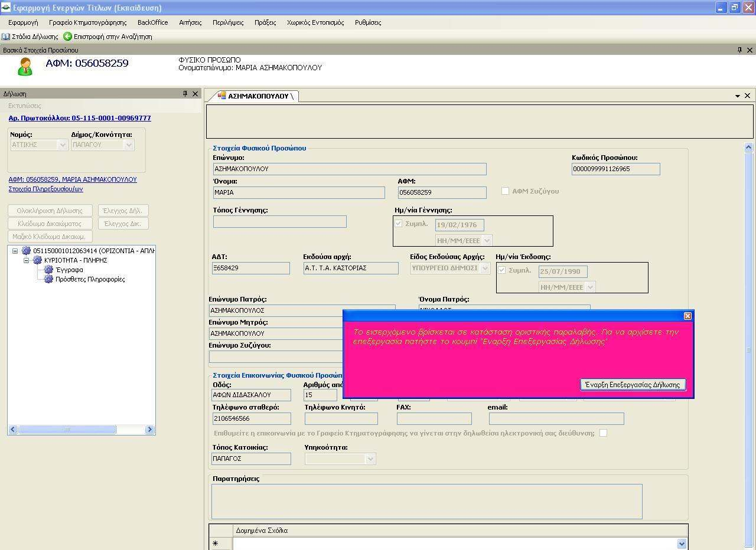Open the Πράξεις menu

[265, 22]
